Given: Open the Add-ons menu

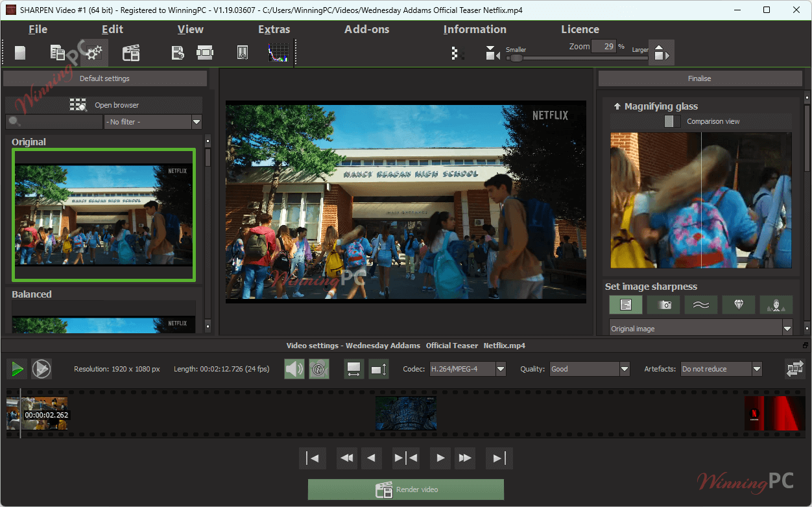Looking at the screenshot, I should tap(367, 29).
